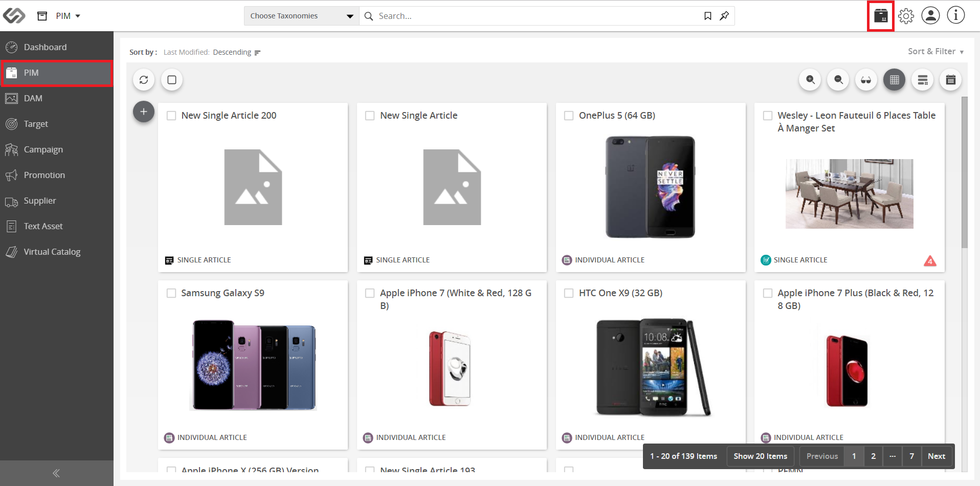Image resolution: width=980 pixels, height=486 pixels.
Task: Open the Samsung Galaxy S9 thumbnail
Action: click(253, 365)
